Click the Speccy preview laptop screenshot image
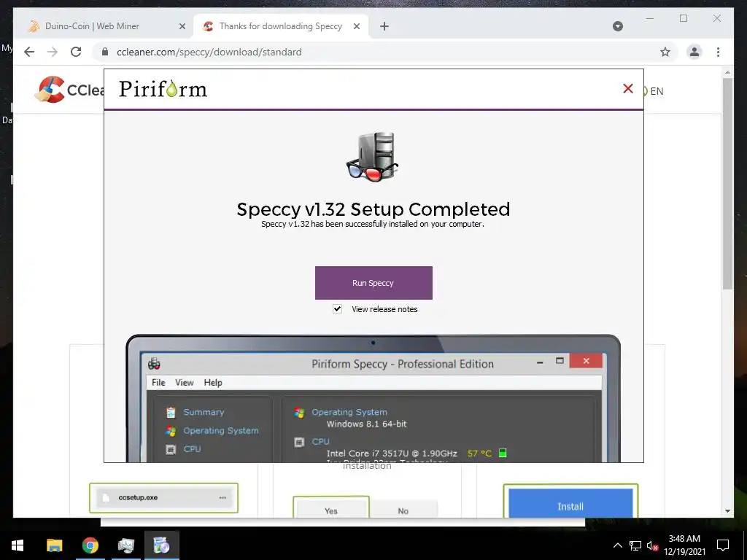Image resolution: width=747 pixels, height=560 pixels. coord(373,398)
